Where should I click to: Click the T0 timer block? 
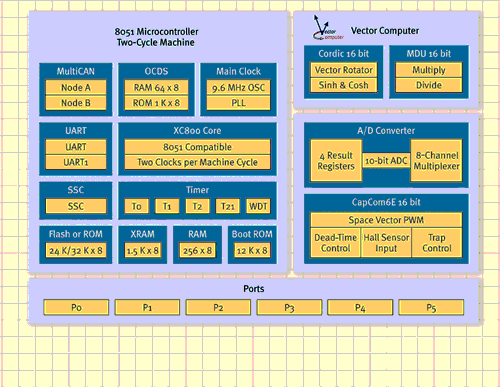[136, 206]
